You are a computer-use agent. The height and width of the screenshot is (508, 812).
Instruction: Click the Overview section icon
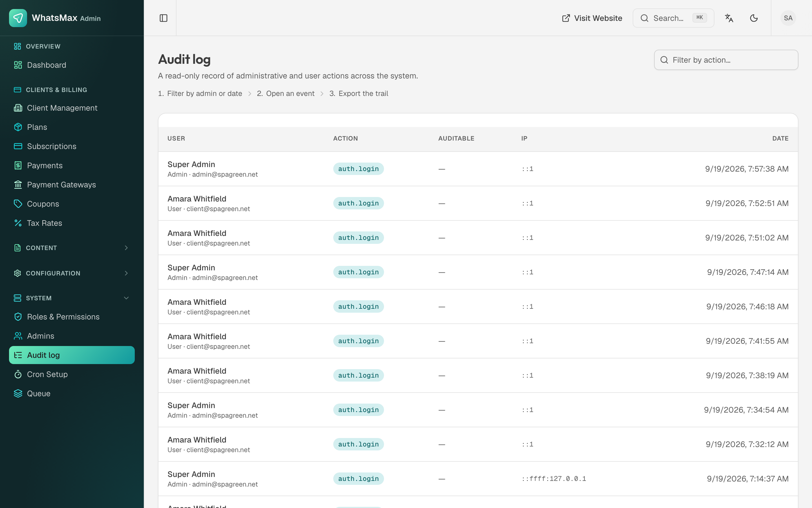point(17,46)
